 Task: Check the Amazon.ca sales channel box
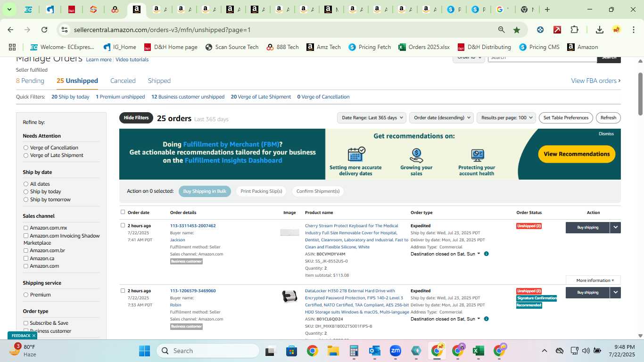coord(26,258)
